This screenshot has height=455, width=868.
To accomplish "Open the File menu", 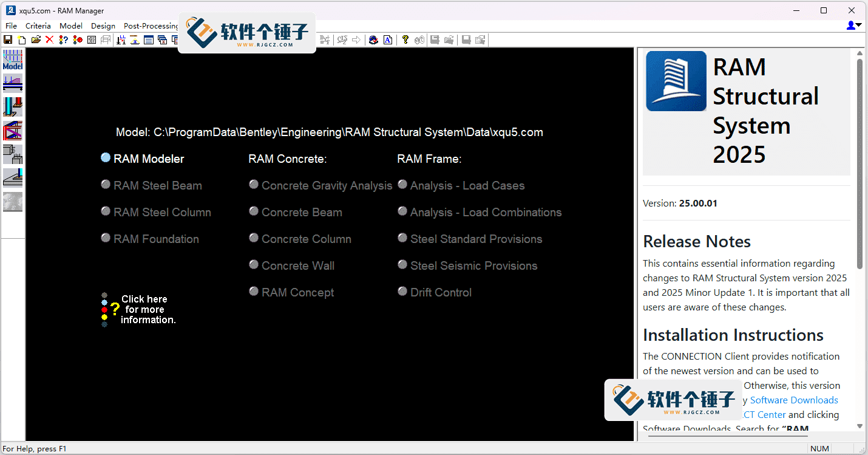I will tap(11, 26).
